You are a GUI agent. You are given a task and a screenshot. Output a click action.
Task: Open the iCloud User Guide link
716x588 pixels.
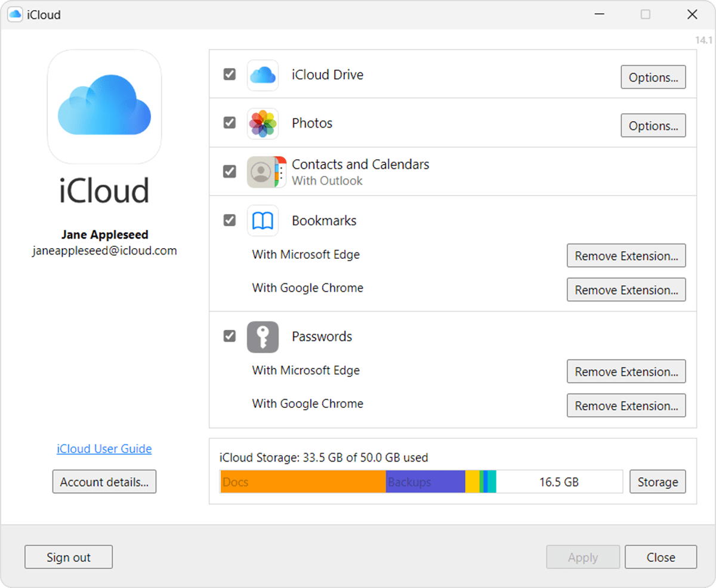click(104, 448)
